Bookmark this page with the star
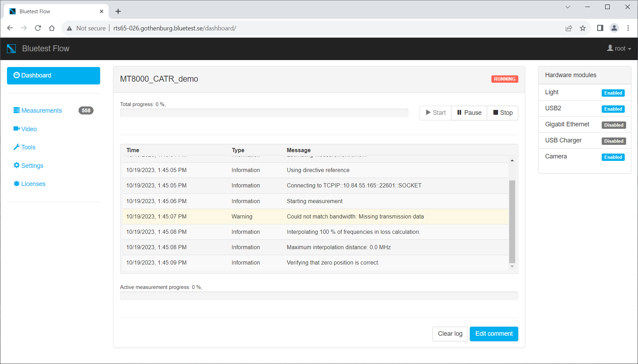638x364 pixels. point(583,28)
